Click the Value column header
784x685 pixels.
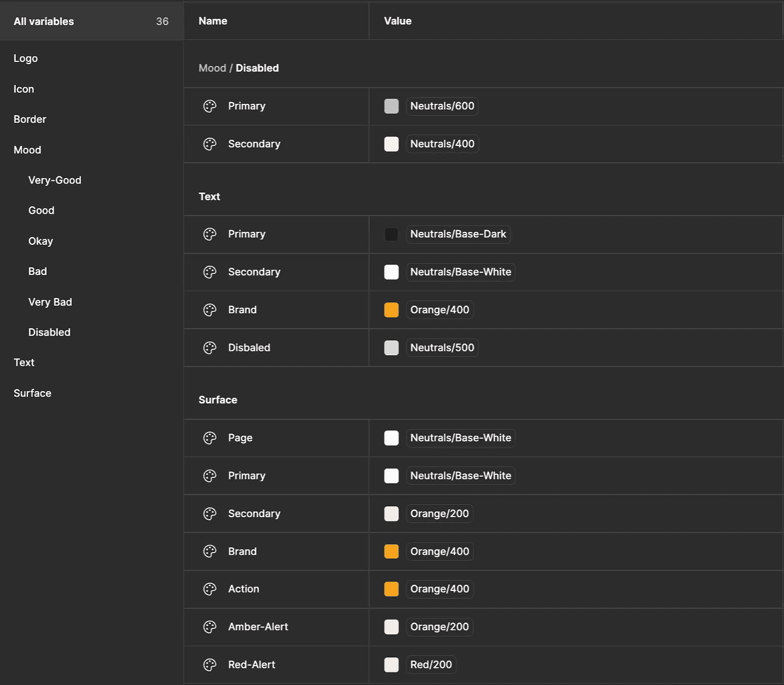click(x=398, y=21)
